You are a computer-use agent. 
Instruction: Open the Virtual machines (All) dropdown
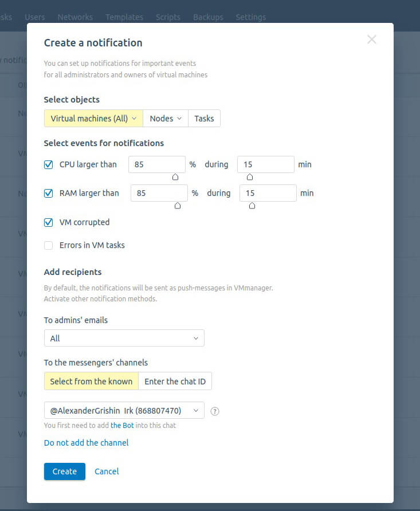click(x=93, y=119)
